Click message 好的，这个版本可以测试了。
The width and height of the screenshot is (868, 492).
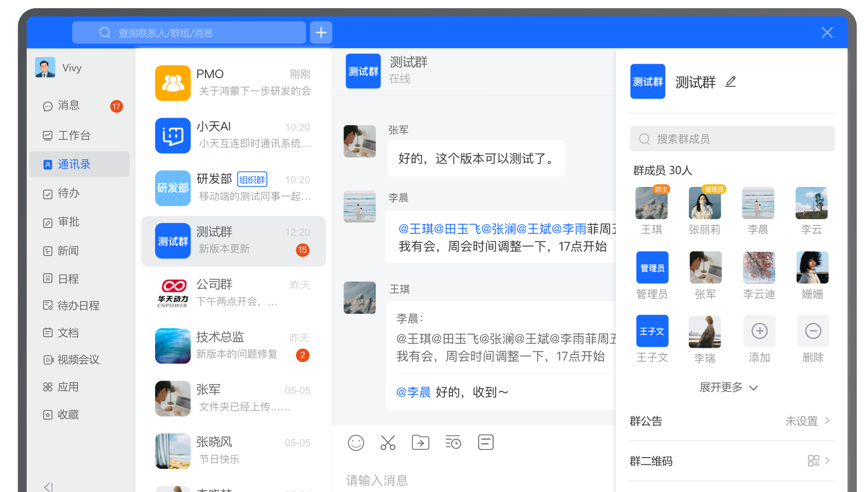coord(477,159)
